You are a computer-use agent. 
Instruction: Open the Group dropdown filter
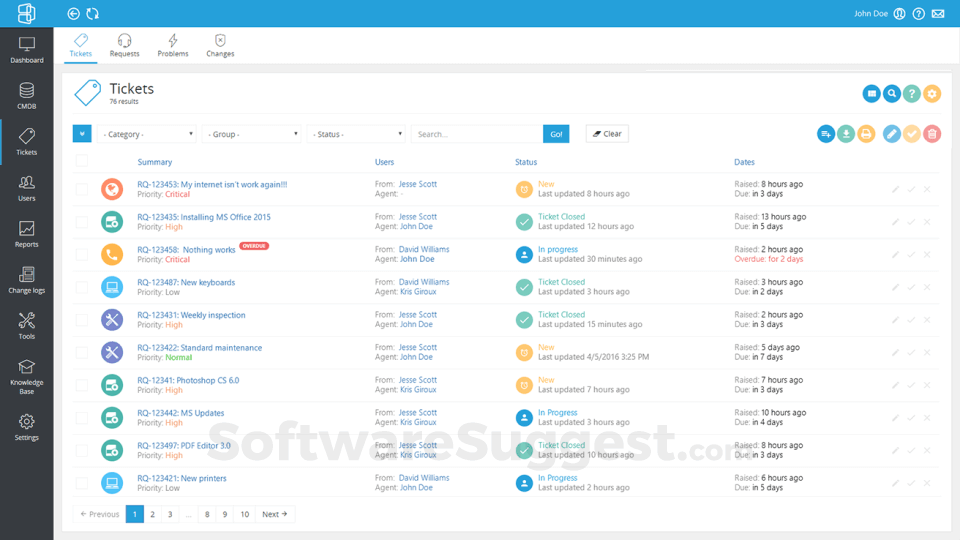pyautogui.click(x=252, y=134)
